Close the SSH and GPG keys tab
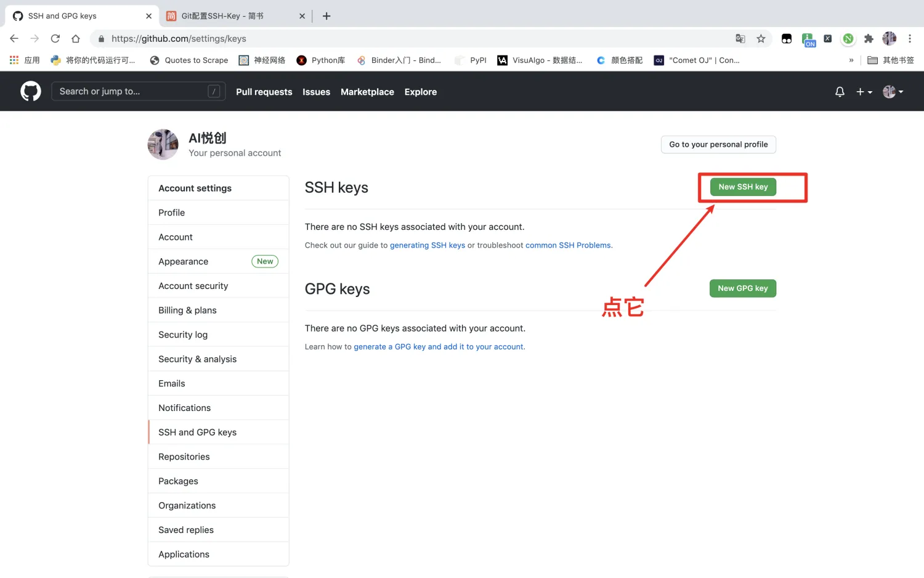Image resolution: width=924 pixels, height=578 pixels. [148, 16]
